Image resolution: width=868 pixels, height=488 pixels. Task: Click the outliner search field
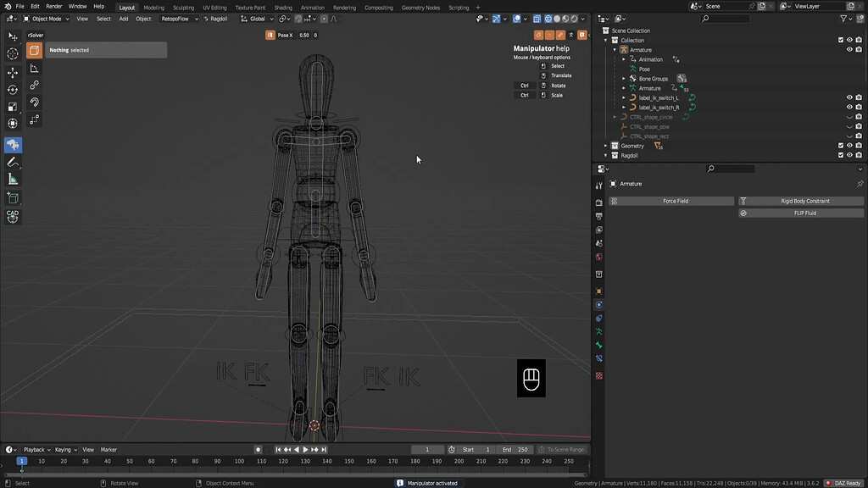[726, 19]
